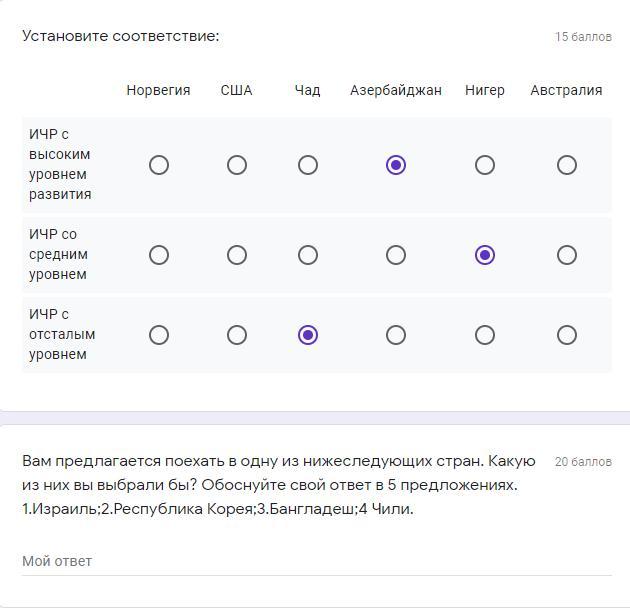Viewport: 630px width, 608px height.
Task: Select США for ИЧР со средним уровнем
Action: [x=236, y=255]
